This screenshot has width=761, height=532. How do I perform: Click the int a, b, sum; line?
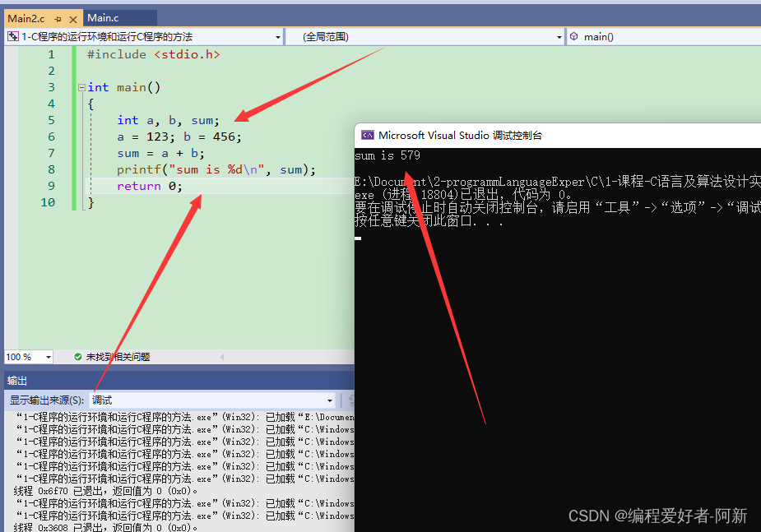[168, 120]
